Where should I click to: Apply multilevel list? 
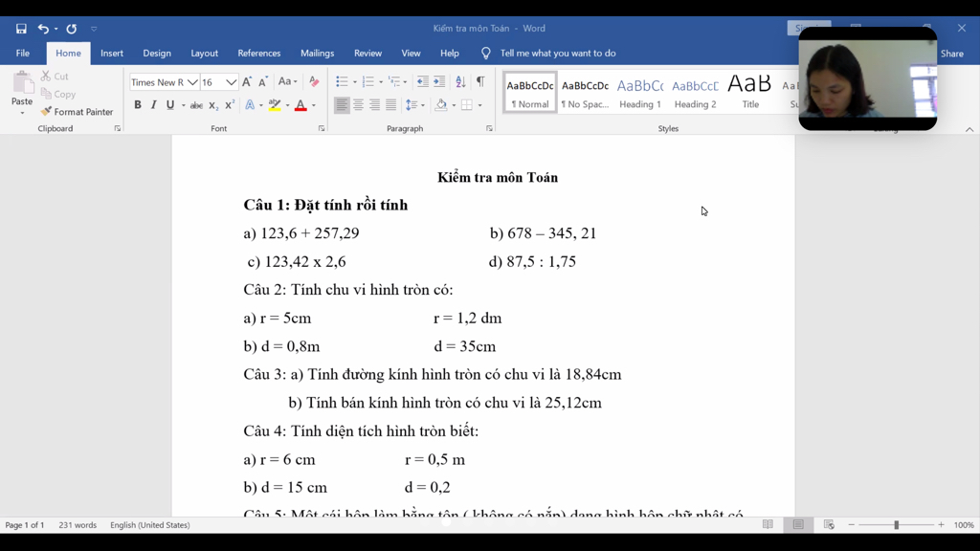coord(394,82)
